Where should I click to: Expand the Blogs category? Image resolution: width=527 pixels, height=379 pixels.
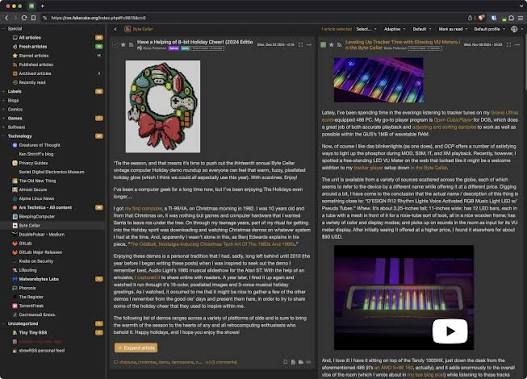tap(3, 100)
